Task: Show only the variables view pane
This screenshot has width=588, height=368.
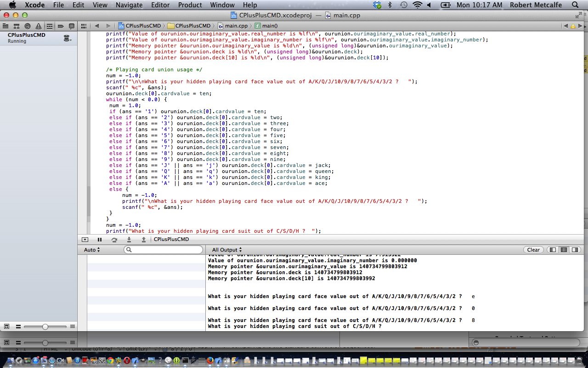Action: (x=553, y=250)
